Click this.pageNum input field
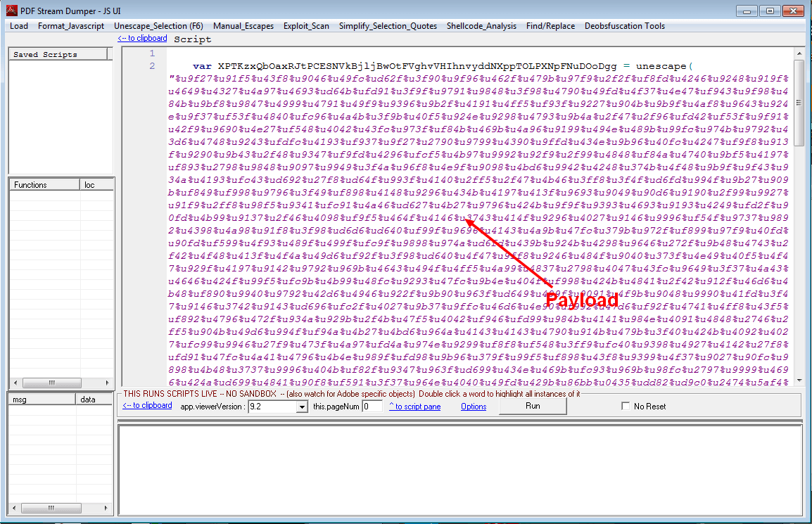The height and width of the screenshot is (524, 812). [372, 407]
